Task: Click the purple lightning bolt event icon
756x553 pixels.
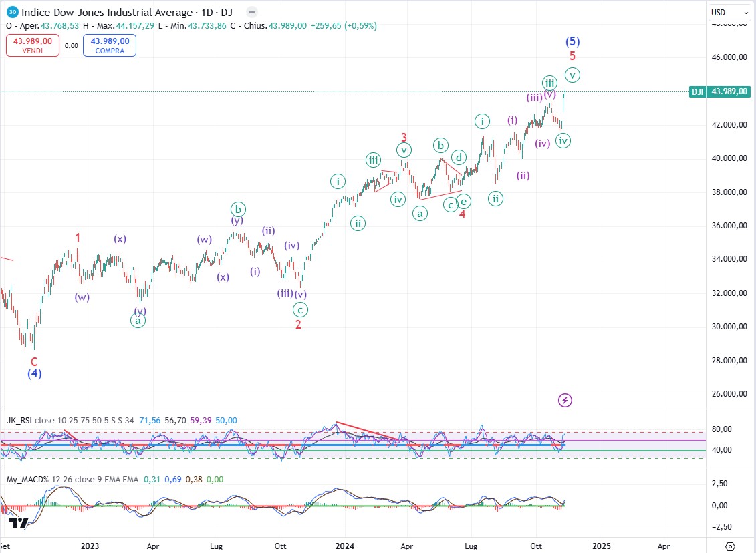Action: tap(565, 400)
